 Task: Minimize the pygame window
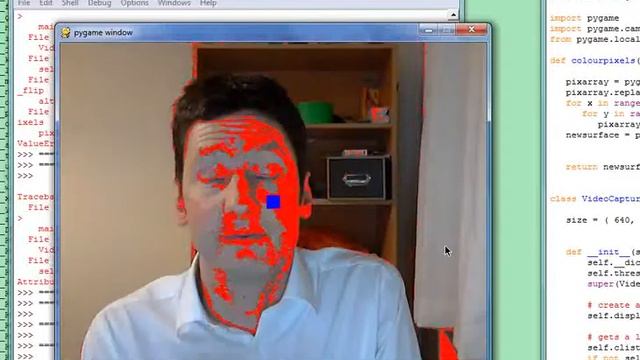pyautogui.click(x=428, y=30)
